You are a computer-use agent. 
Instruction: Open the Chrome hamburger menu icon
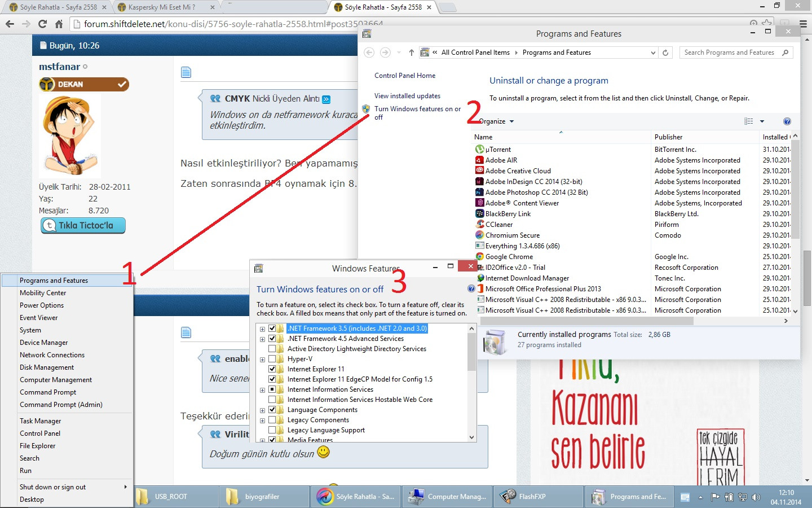tap(803, 24)
